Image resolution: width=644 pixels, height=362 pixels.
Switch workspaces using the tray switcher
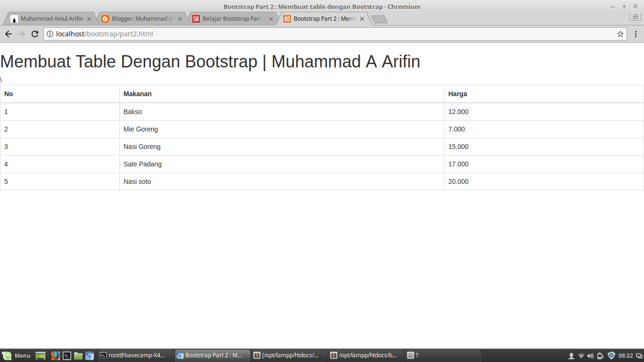[640, 355]
